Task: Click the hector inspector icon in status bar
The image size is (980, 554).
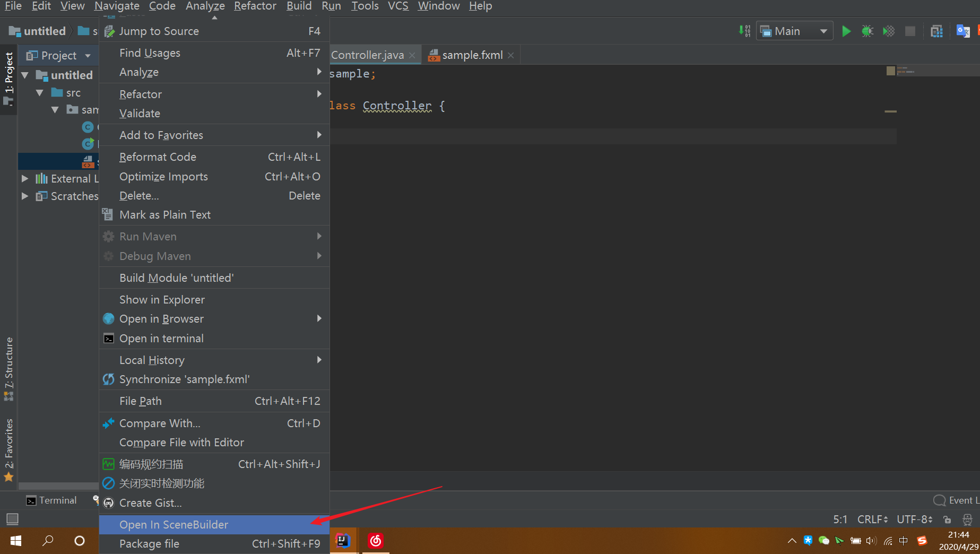Action: 967,520
